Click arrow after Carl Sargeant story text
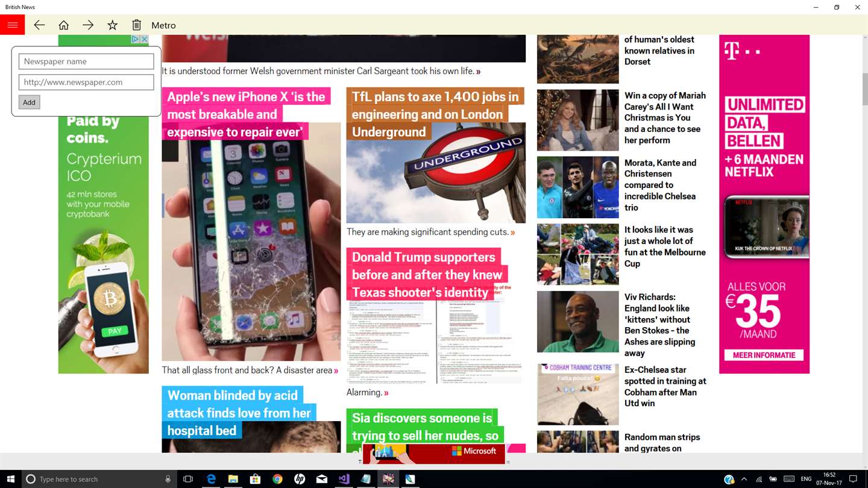 (479, 72)
